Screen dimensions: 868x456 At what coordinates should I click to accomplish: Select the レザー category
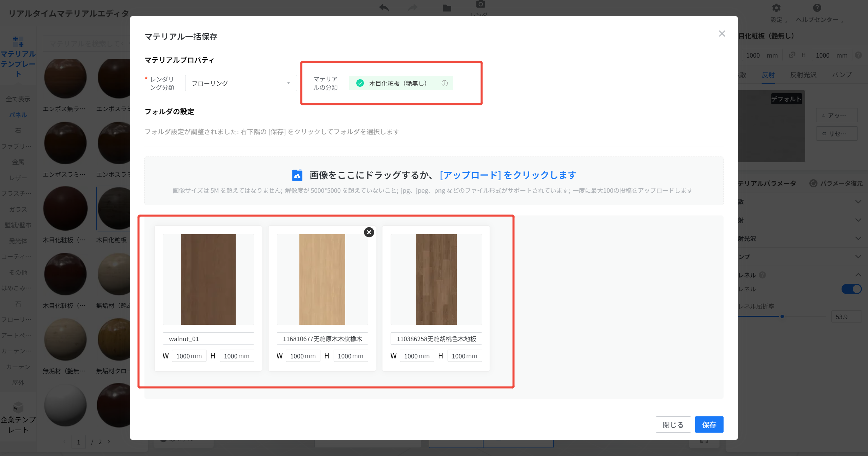(18, 178)
